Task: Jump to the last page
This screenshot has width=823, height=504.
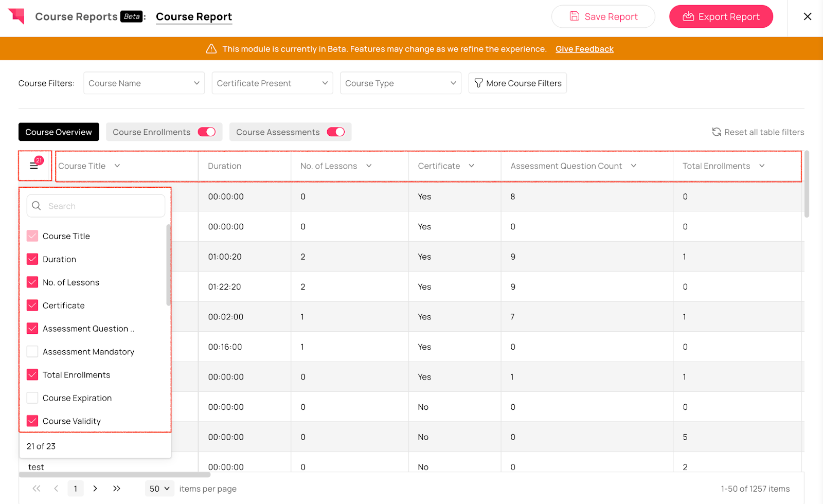Action: click(117, 489)
